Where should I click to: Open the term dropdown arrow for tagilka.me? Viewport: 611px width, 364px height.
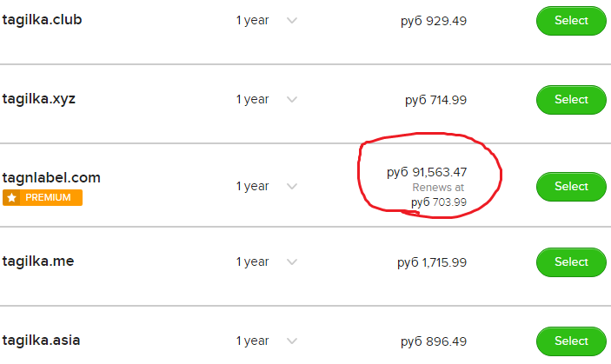point(291,262)
